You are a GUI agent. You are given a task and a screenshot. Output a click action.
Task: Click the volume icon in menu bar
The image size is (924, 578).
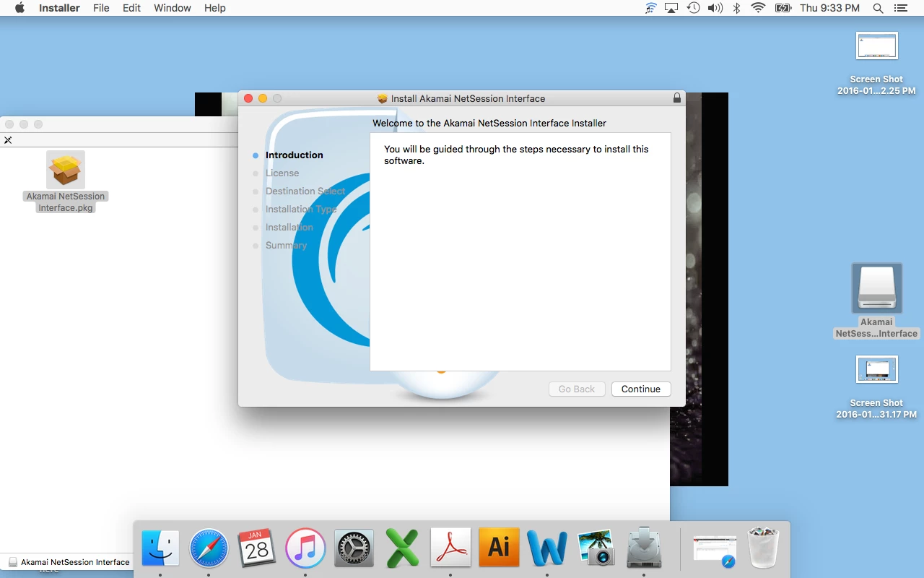coord(715,8)
